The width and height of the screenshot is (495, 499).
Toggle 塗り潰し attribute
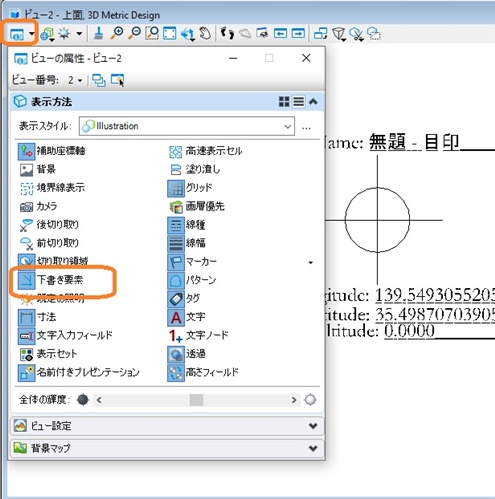tap(194, 170)
